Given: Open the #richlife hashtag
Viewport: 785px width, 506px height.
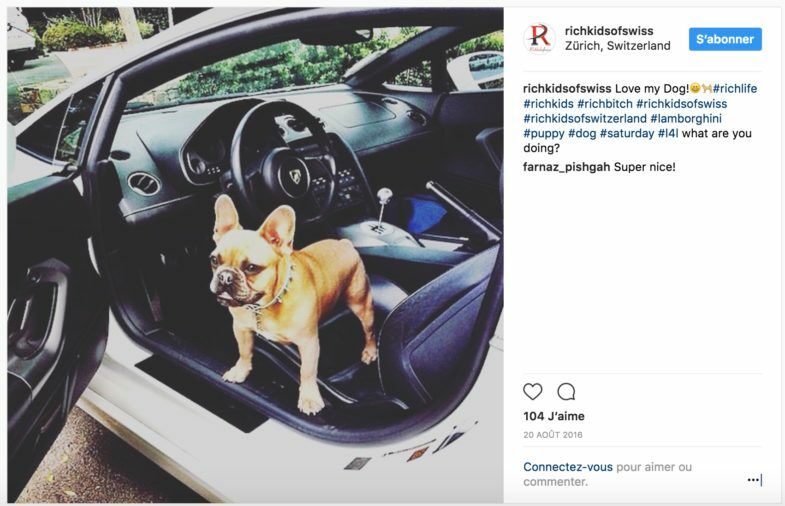Looking at the screenshot, I should point(735,89).
